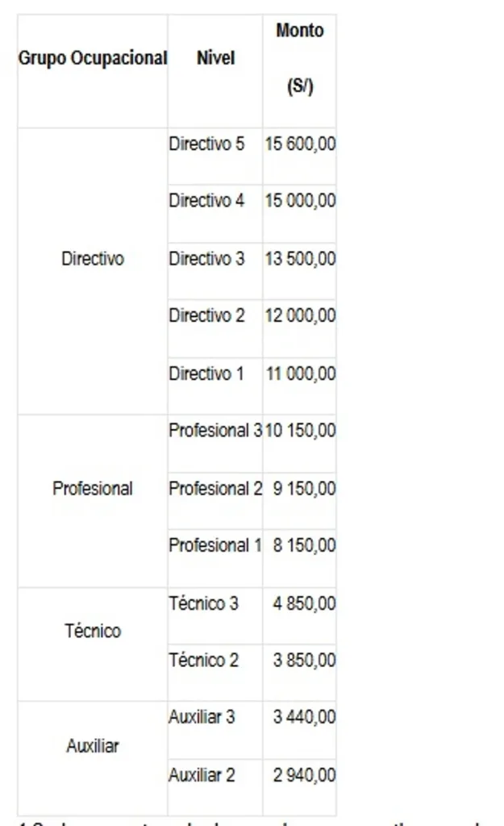Click the Directivo 5 level cell
This screenshot has height=826, width=504.
[x=215, y=156]
